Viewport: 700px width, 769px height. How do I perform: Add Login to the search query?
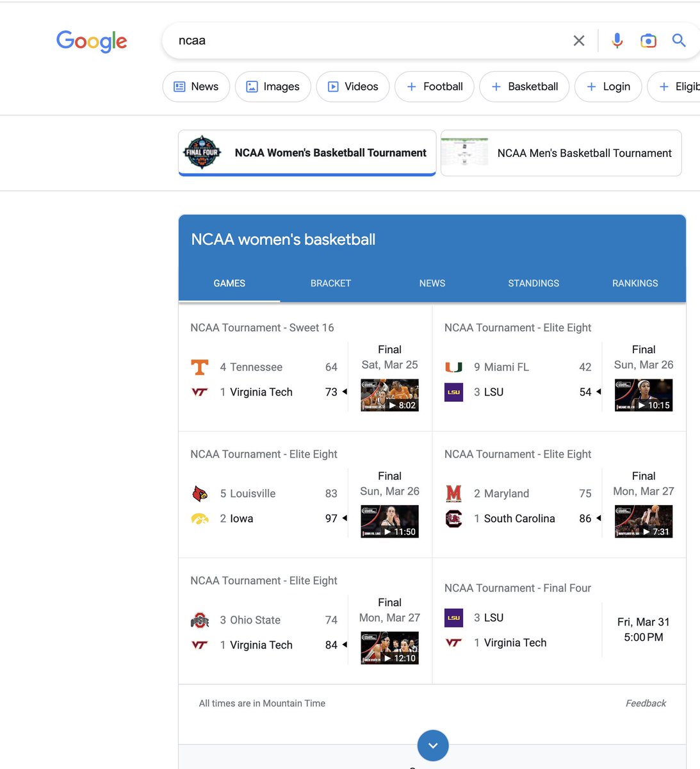[x=608, y=87]
